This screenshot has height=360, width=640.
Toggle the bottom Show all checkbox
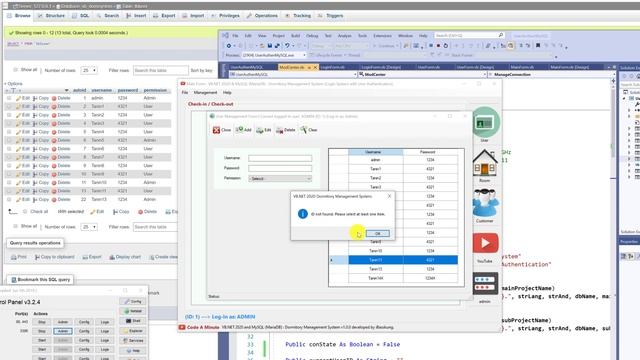click(16, 226)
